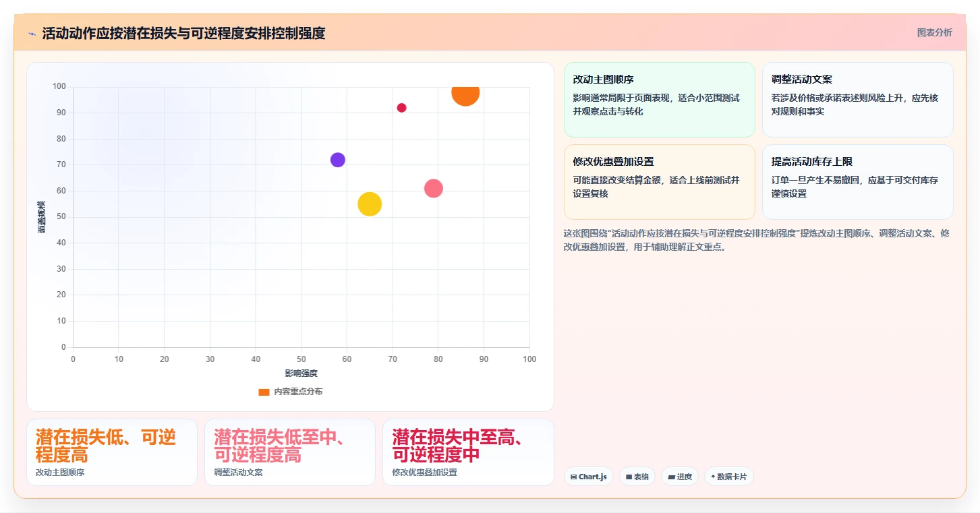Click the 可能直接改变结算金额 description text
The height and width of the screenshot is (513, 980).
(656, 187)
